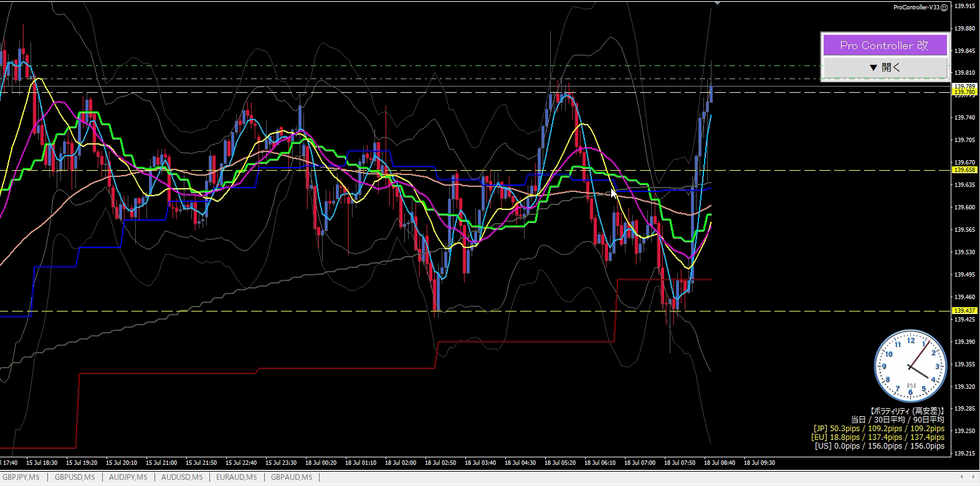Viewport: 980px width, 486px height.
Task: Click the 18 Jul 00:20 time label
Action: (x=321, y=463)
